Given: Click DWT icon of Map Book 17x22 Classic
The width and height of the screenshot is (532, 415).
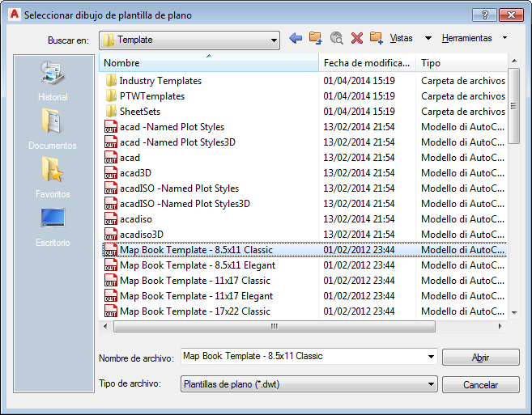Looking at the screenshot, I should coord(111,311).
